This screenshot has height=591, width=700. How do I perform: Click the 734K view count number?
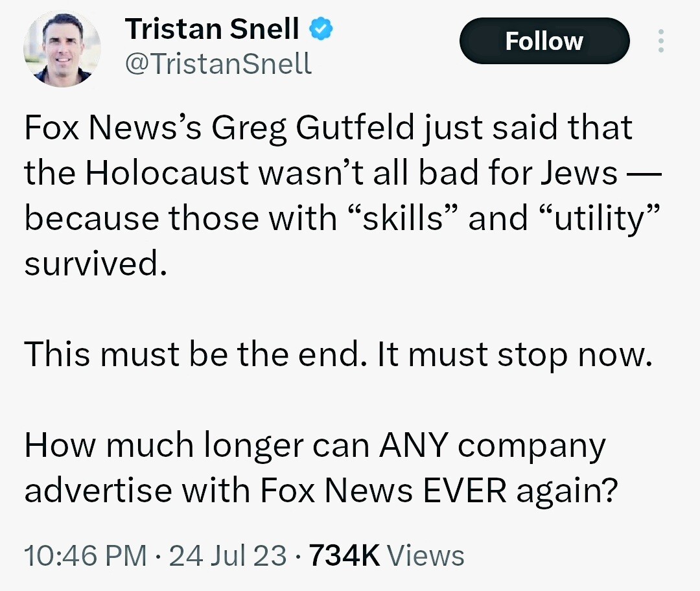(345, 556)
